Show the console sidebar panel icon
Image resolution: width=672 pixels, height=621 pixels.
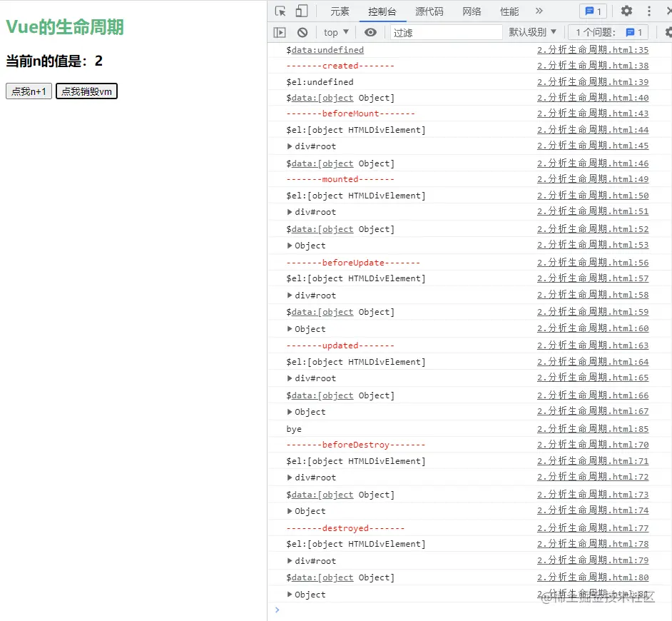[x=280, y=32]
